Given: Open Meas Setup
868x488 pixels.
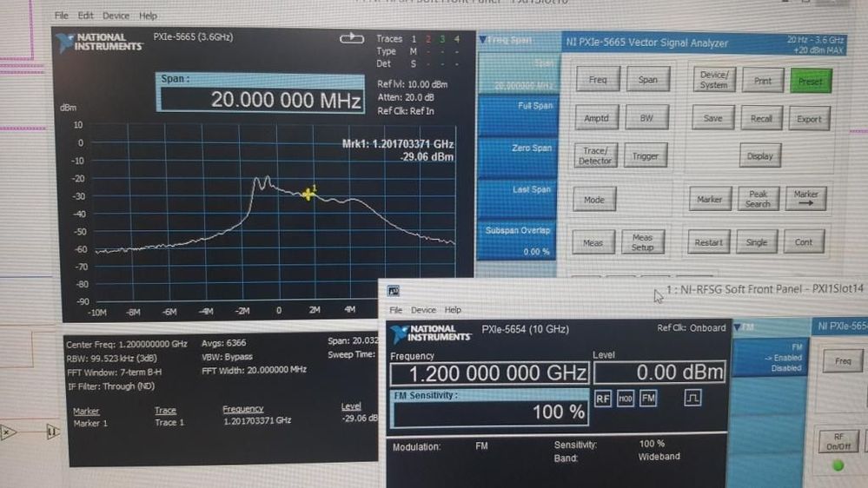Looking at the screenshot, I should (642, 242).
